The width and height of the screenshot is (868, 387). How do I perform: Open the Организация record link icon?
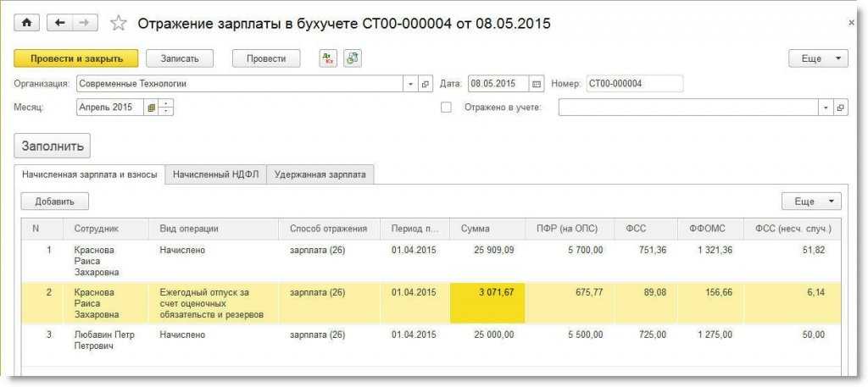(x=426, y=84)
